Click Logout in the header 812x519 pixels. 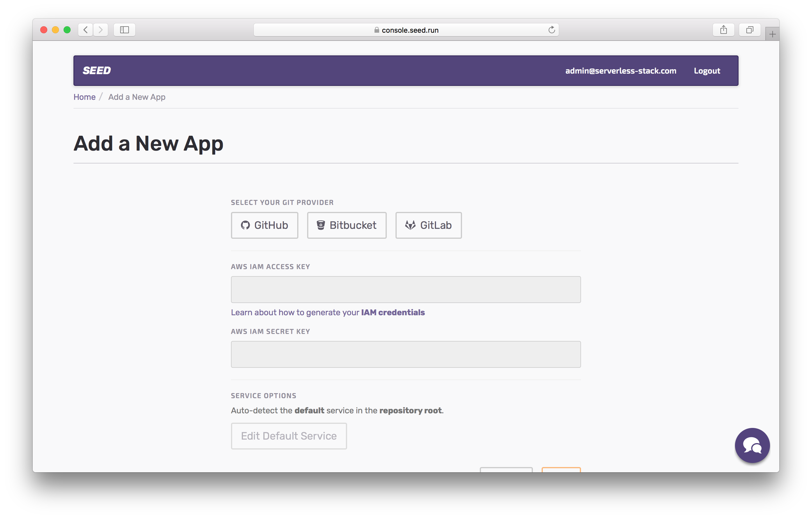point(707,71)
